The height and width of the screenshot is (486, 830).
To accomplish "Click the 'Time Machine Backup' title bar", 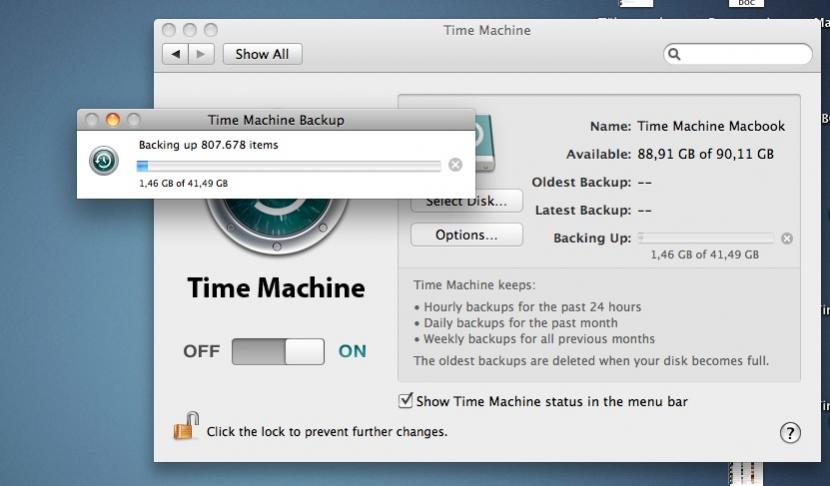I will (276, 120).
